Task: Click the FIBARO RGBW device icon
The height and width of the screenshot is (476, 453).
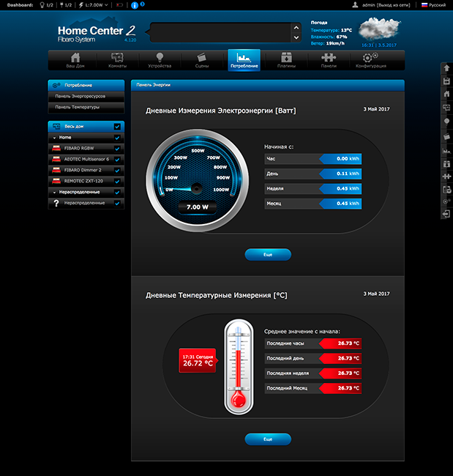Action: click(x=56, y=148)
